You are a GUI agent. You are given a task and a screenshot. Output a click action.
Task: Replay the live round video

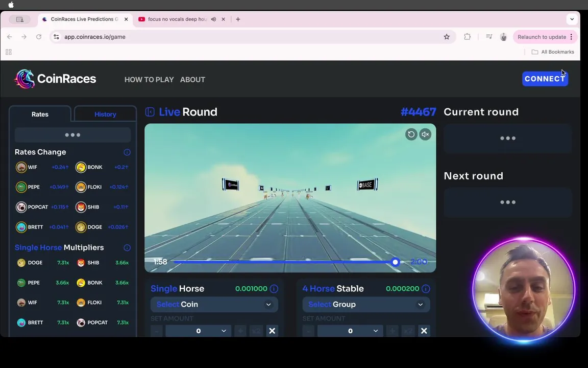click(411, 134)
